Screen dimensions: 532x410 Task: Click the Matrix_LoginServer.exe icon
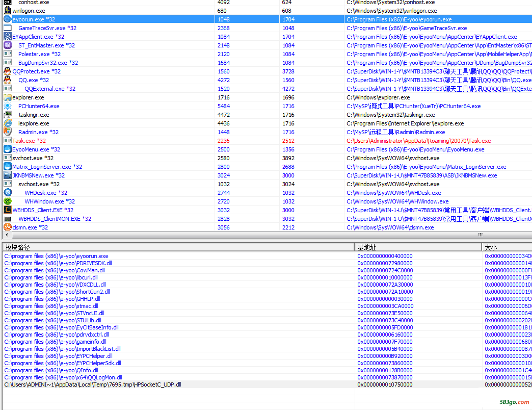pyautogui.click(x=8, y=167)
